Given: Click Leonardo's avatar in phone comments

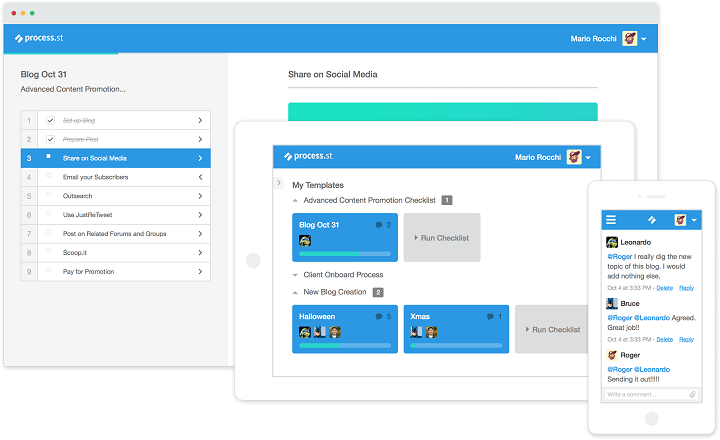Looking at the screenshot, I should tap(612, 242).
